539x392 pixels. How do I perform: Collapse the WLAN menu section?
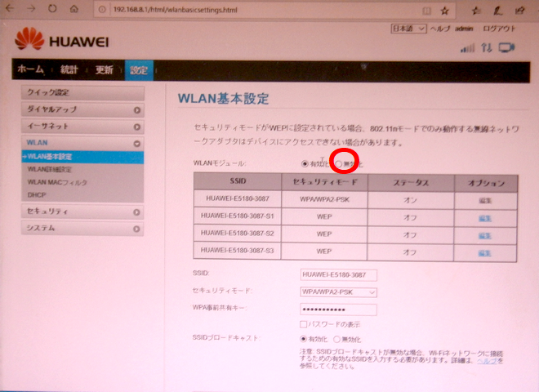[82, 143]
